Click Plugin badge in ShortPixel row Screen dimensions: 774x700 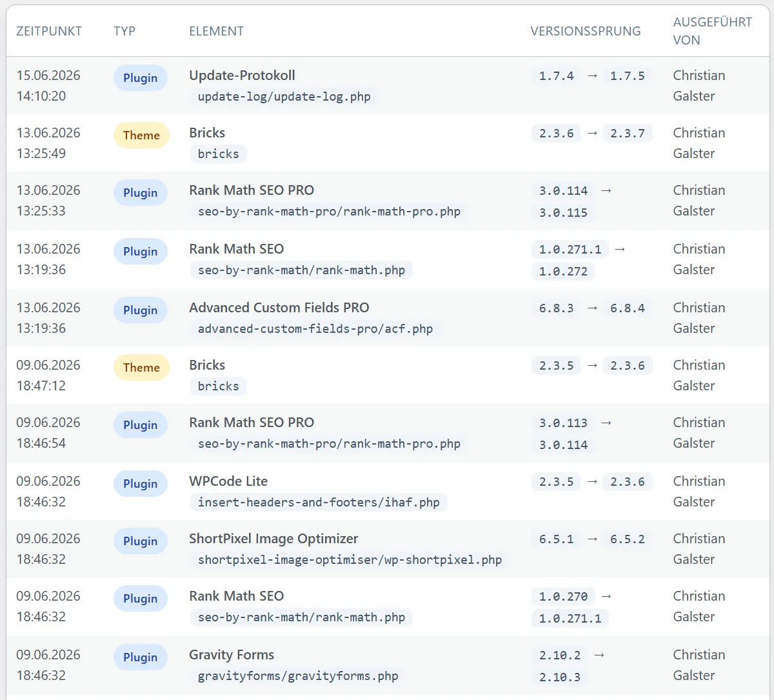pyautogui.click(x=140, y=541)
